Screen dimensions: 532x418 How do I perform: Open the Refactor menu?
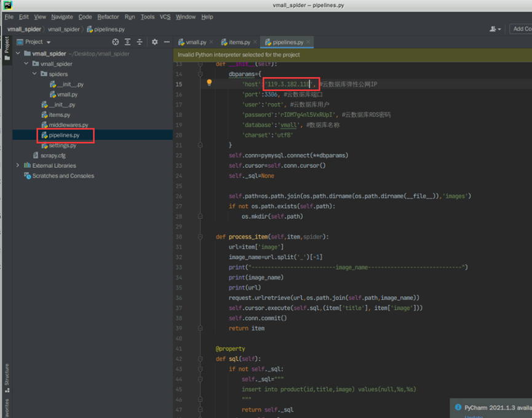point(108,17)
